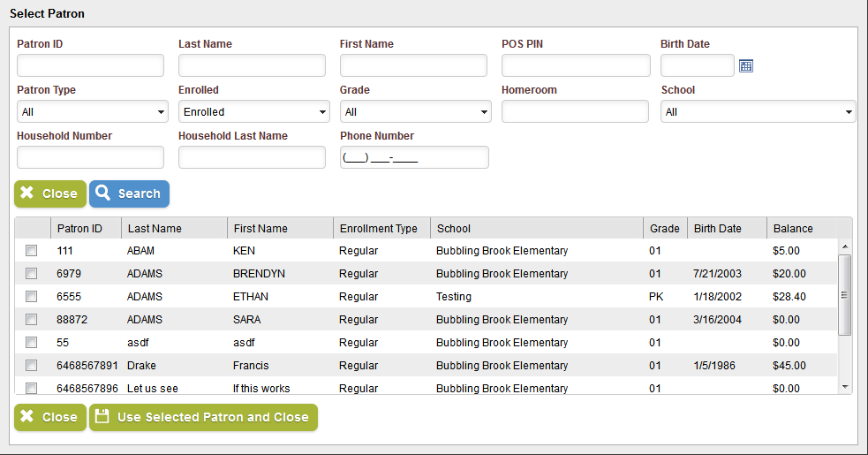Click the upper Close button with X icon

click(x=50, y=194)
